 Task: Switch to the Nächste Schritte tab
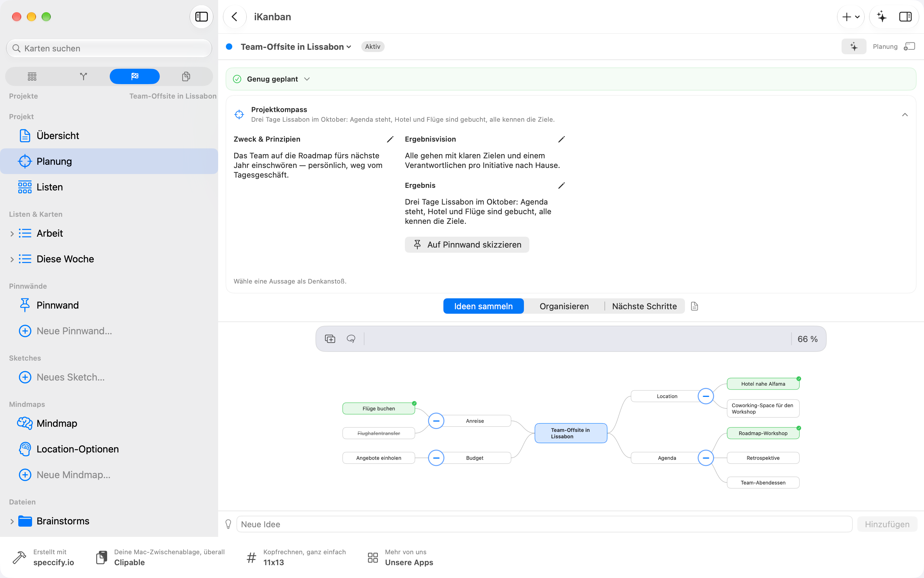(x=645, y=306)
